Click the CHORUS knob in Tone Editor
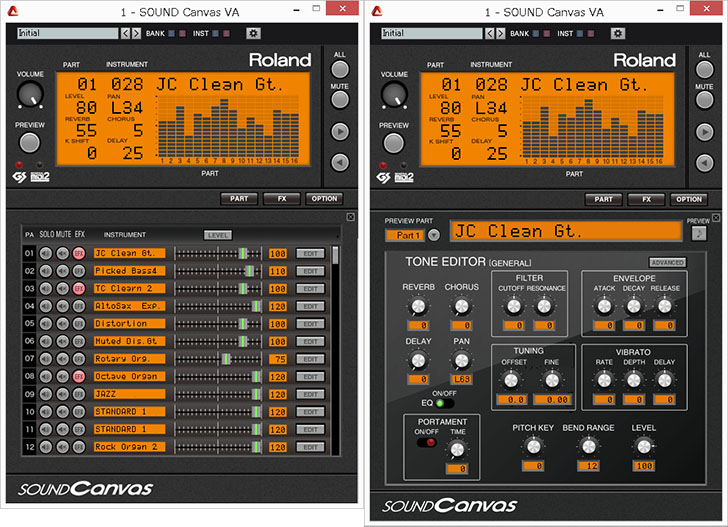This screenshot has width=728, height=527. click(462, 306)
